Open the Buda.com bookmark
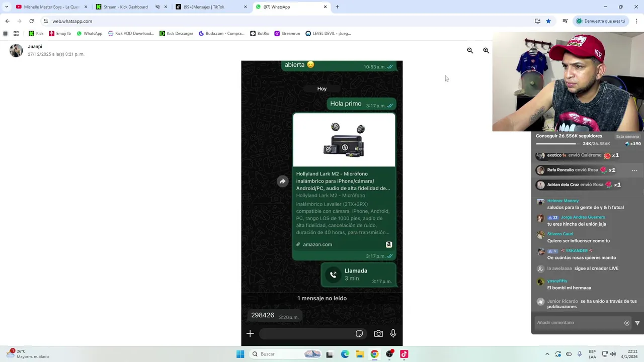644x362 pixels. click(x=221, y=34)
